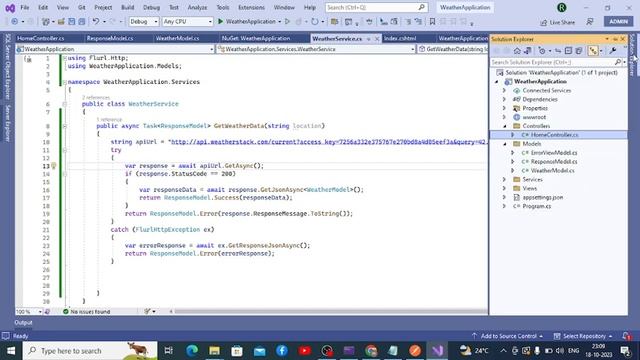Click the Open File folder icon
The width and height of the screenshot is (640, 360).
click(x=61, y=22)
